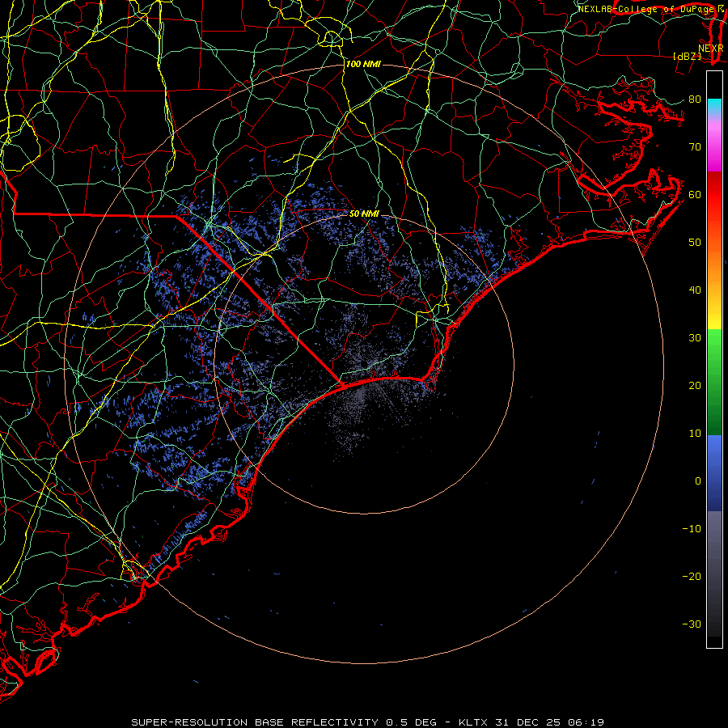This screenshot has width=728, height=728.
Task: Click the "SUPER-RESOLUTION BASE REFLECTIVITY 0.5 DEG" caption
Action: tap(284, 722)
